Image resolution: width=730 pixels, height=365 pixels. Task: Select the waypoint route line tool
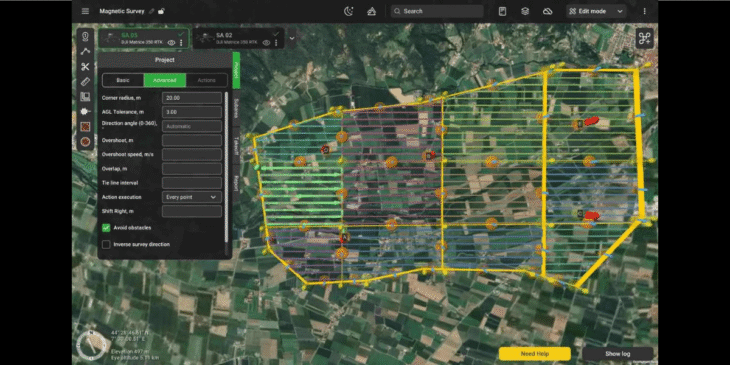85,51
